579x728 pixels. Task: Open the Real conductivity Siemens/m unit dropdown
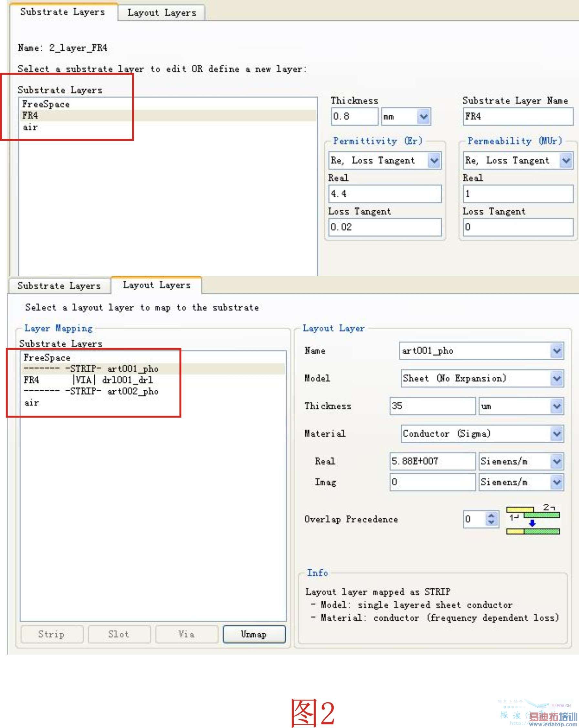point(521,462)
